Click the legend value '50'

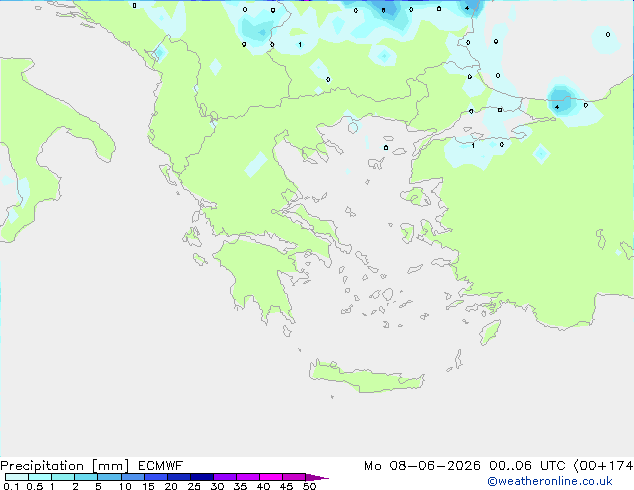click(x=309, y=486)
